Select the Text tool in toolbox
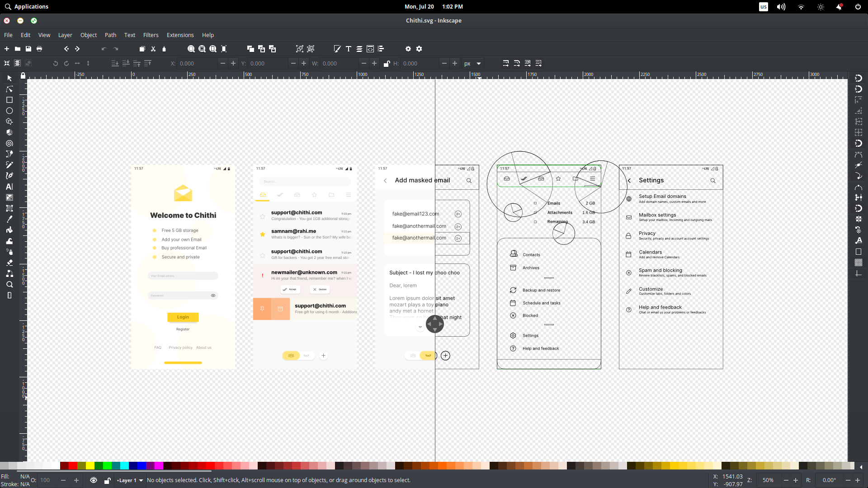 9,187
